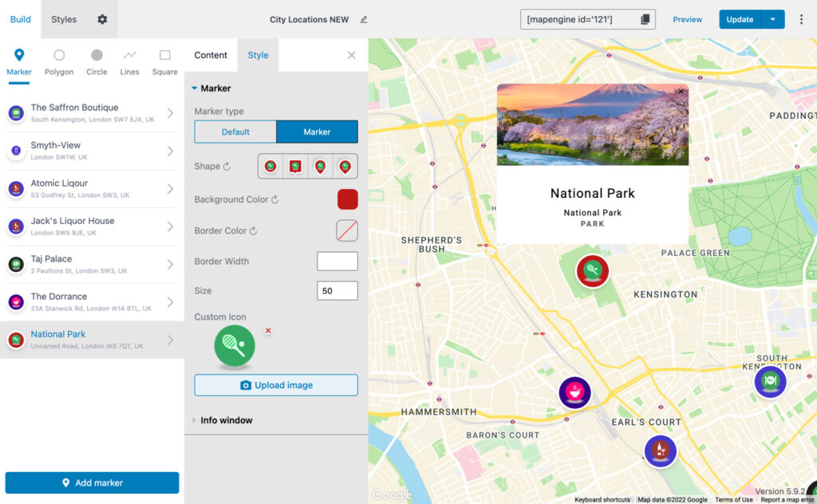Open the map Preview

coord(687,19)
